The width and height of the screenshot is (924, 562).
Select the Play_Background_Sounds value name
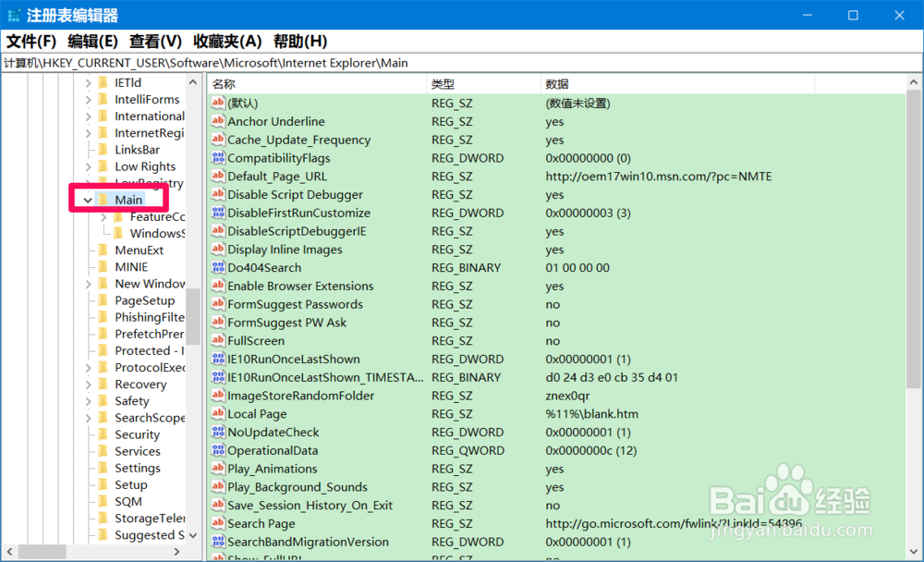pyautogui.click(x=298, y=487)
